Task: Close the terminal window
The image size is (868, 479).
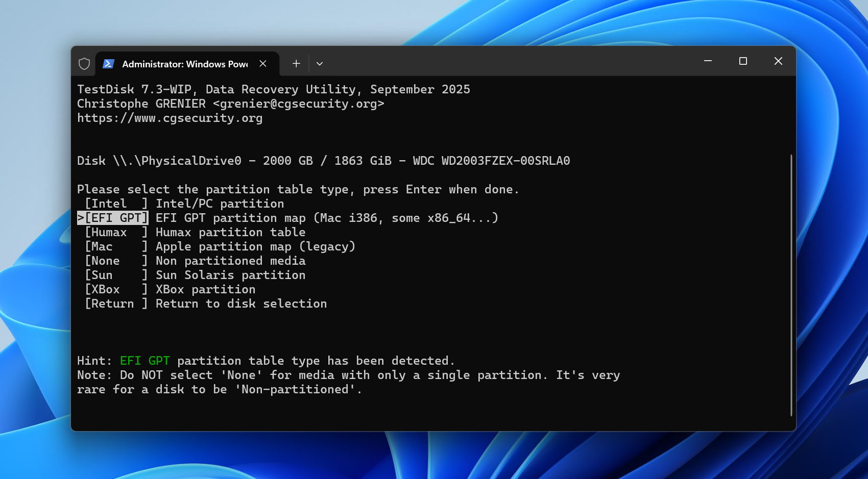Action: click(778, 61)
